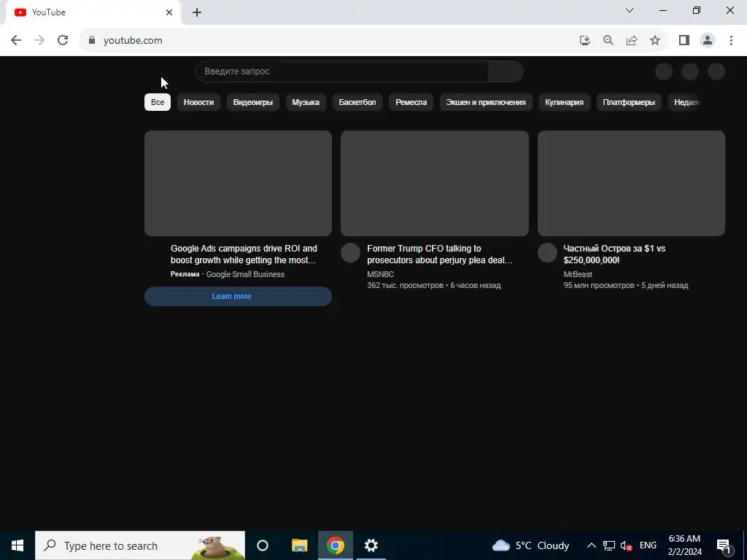747x560 pixels.
Task: Open the notification center icon
Action: 724,545
